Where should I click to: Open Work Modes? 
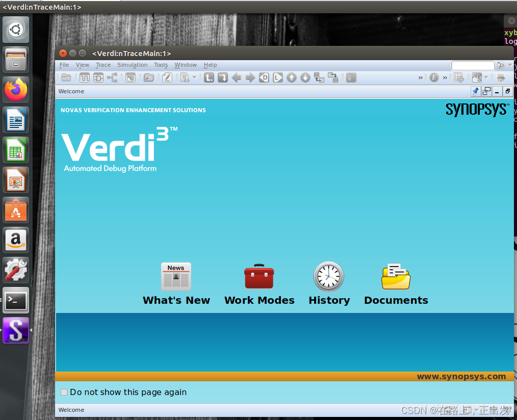click(x=259, y=284)
